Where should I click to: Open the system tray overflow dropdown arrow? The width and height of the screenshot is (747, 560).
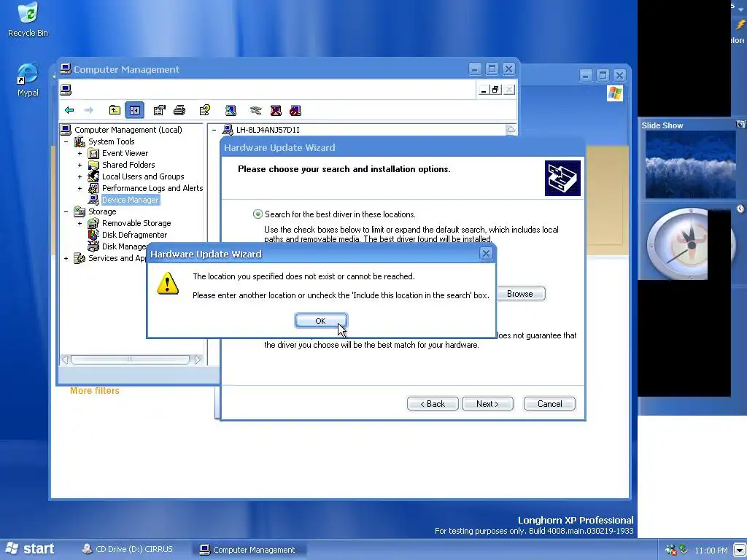coord(740,550)
